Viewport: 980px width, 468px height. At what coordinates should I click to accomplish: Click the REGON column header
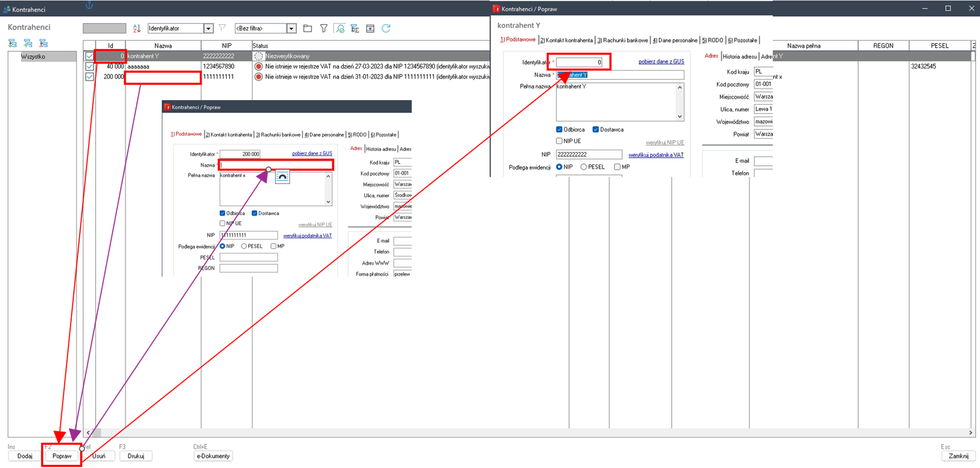[x=883, y=45]
